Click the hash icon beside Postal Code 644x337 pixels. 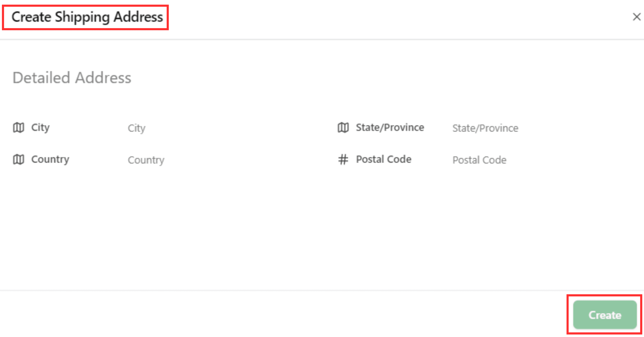[343, 159]
